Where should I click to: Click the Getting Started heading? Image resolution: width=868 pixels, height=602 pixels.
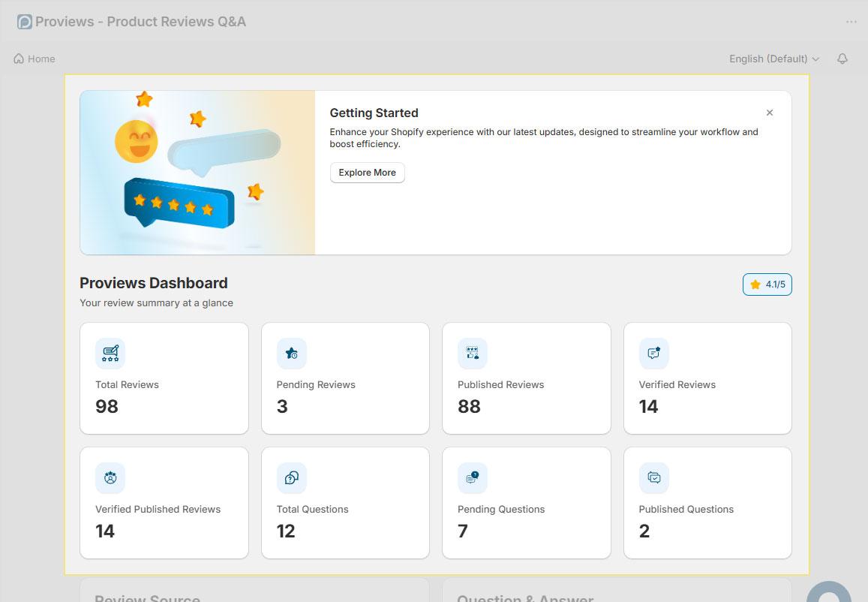374,113
